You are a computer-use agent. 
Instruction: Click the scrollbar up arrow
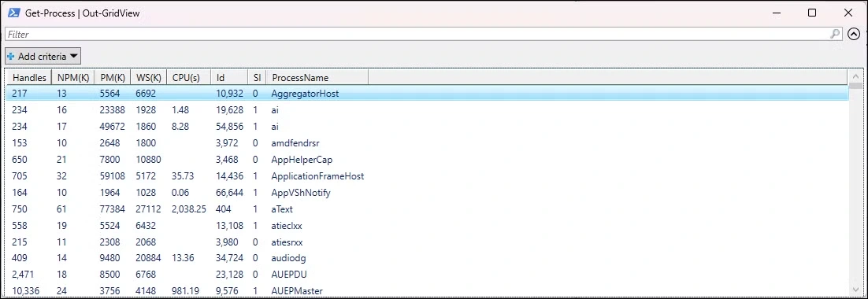pos(855,76)
